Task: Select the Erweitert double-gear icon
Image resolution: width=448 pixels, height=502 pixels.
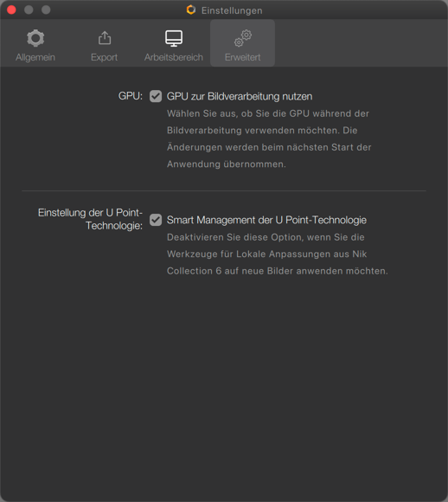Action: point(243,38)
